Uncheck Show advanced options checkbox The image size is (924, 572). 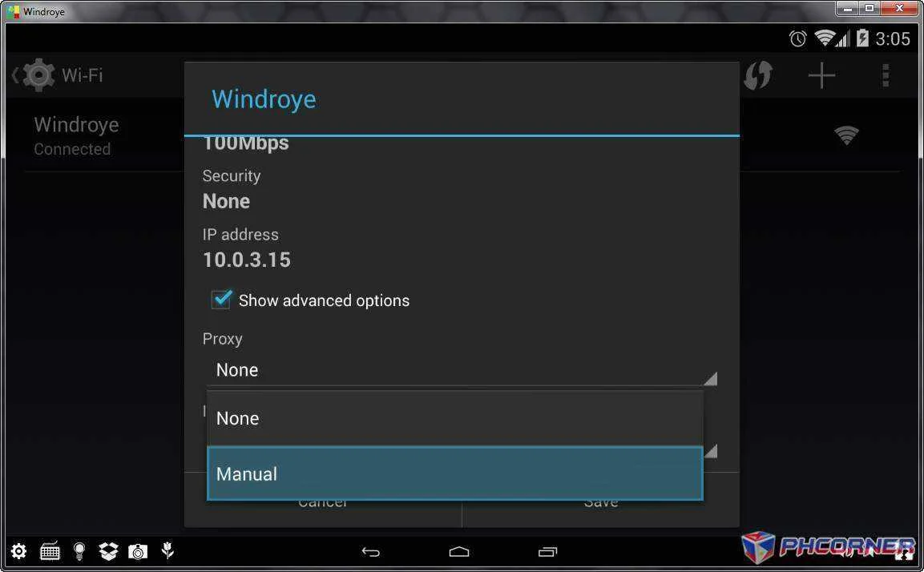221,300
